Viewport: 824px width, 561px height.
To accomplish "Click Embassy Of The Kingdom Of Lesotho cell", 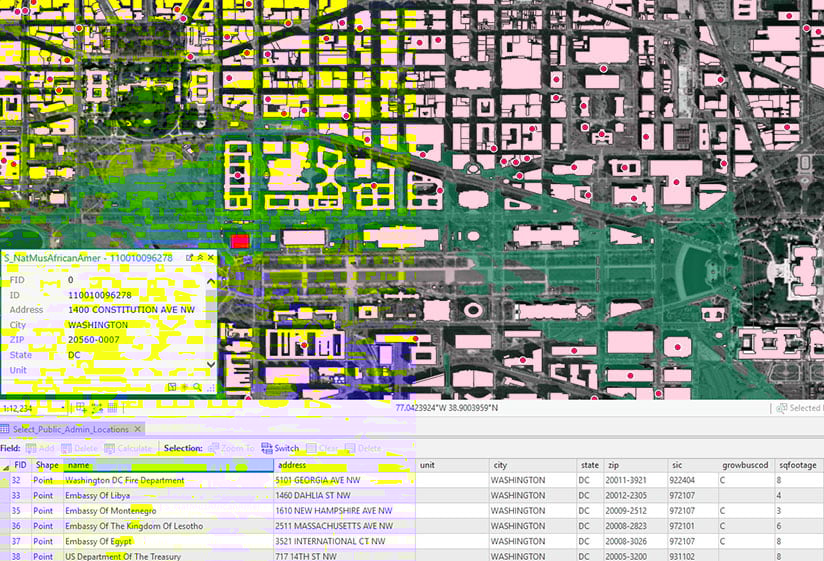I will (x=168, y=526).
